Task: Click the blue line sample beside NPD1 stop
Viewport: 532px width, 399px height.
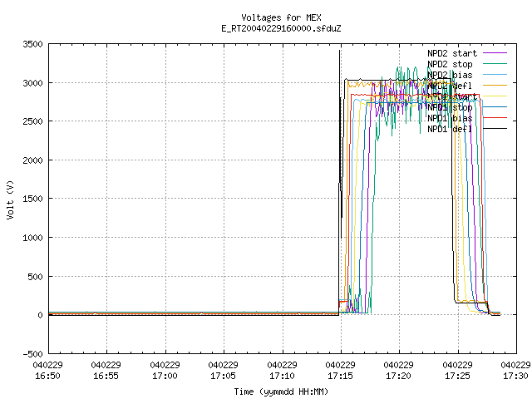Action: coord(495,107)
